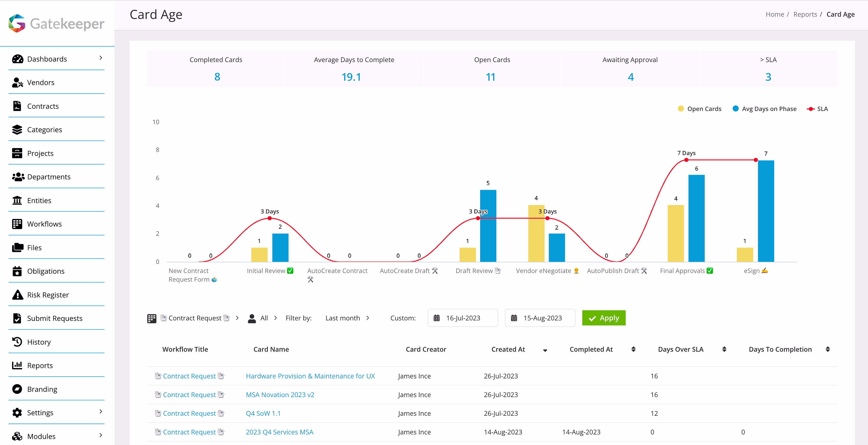Screen dimensions: 868x445
Task: Click the eSign blue bar in chart
Action: 766,211
